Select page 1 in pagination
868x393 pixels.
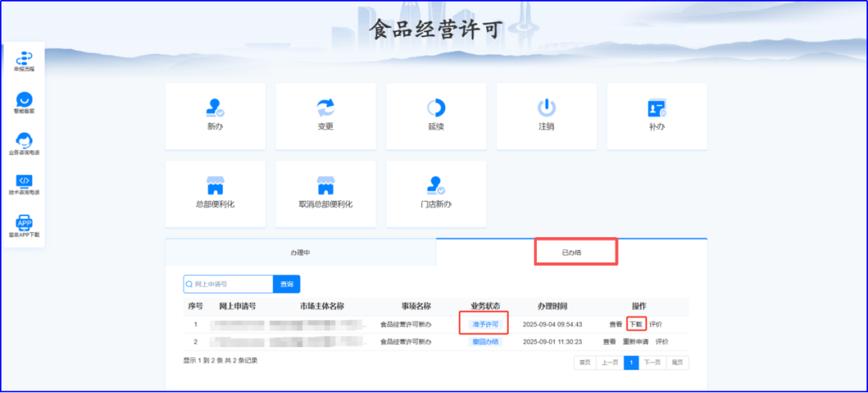point(632,362)
